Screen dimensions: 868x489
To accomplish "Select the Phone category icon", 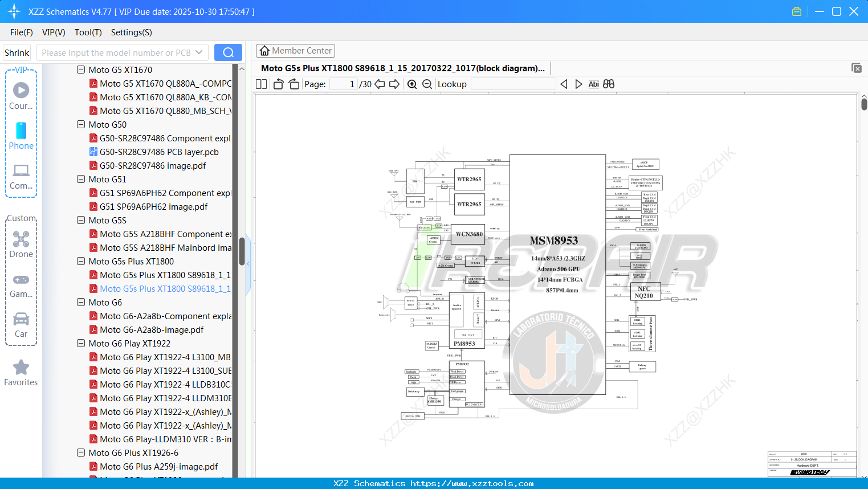I will click(x=21, y=136).
